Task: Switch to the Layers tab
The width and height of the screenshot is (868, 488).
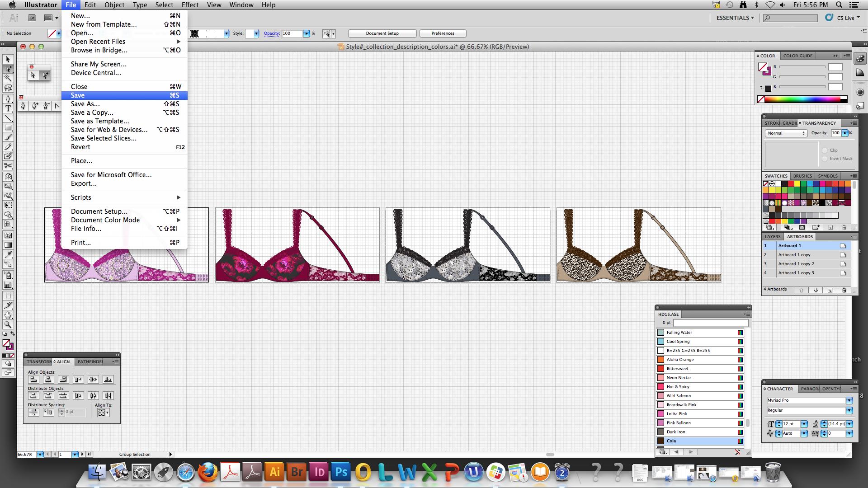Action: click(772, 236)
